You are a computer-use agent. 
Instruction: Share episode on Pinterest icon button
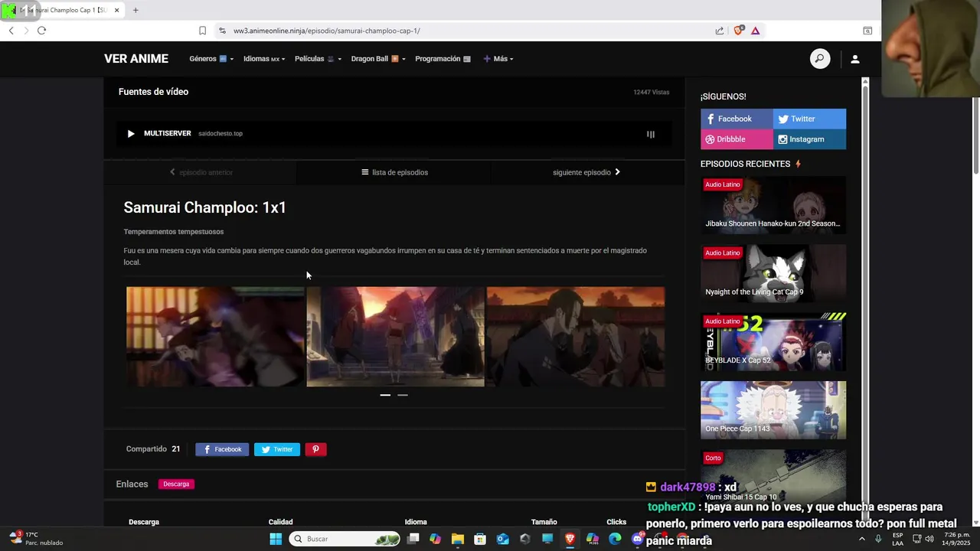coord(315,449)
